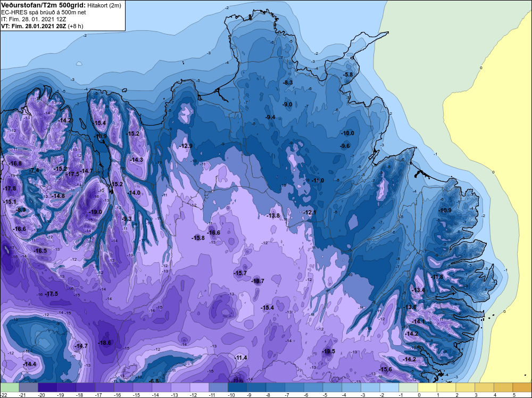
Task: Click the legend swatch labeled -2
Action: pyautogui.click(x=389, y=387)
